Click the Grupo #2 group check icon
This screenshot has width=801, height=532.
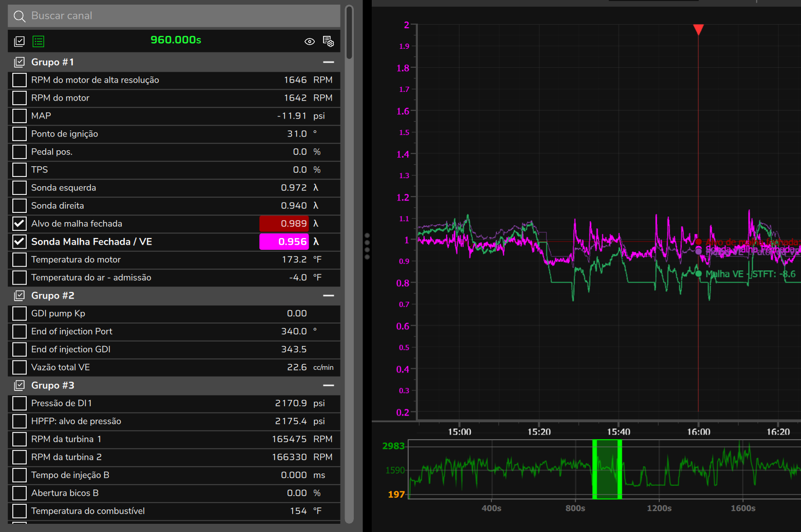coord(20,295)
